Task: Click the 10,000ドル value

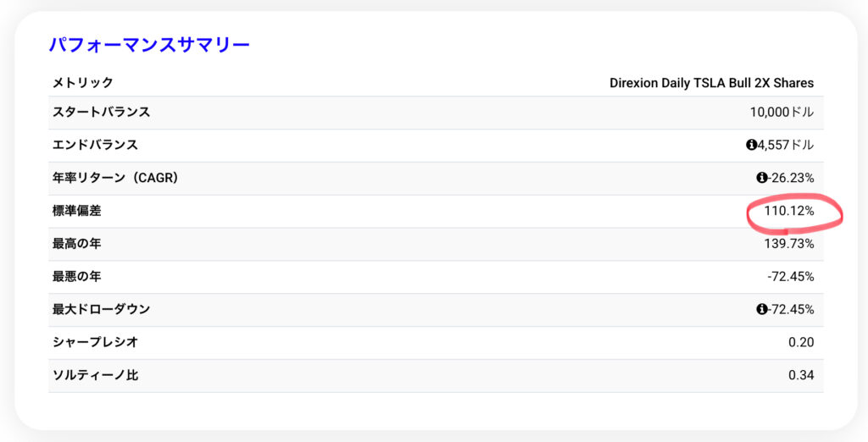Action: click(782, 113)
